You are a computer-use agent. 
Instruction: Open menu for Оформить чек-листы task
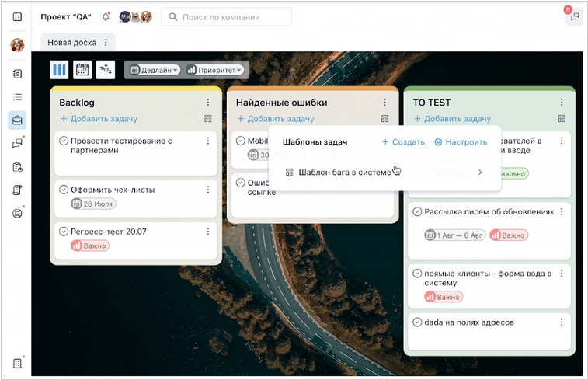pos(207,190)
